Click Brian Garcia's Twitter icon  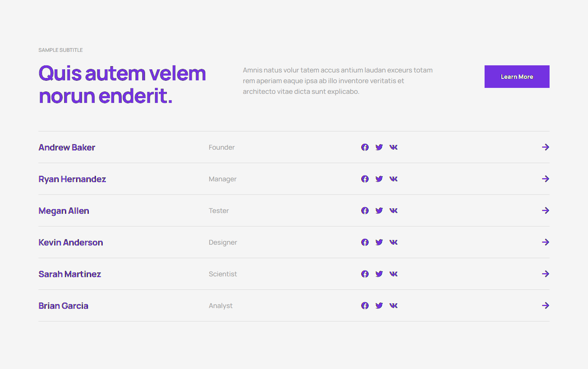(379, 306)
